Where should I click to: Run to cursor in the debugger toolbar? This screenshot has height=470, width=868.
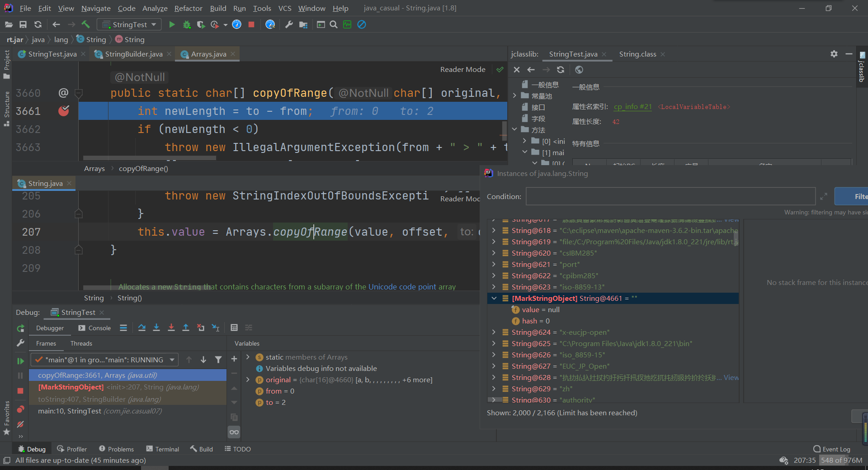click(216, 328)
